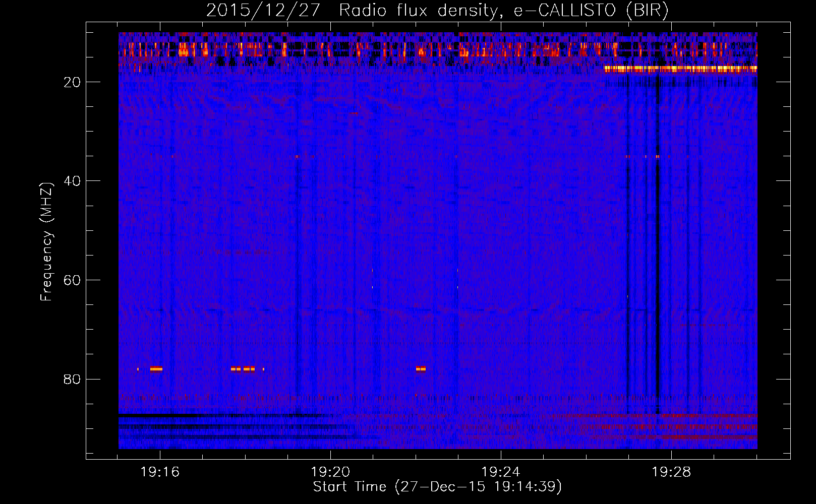Click the 'Frequency (MHZ)' axis label
This screenshot has width=816, height=504.
point(46,242)
